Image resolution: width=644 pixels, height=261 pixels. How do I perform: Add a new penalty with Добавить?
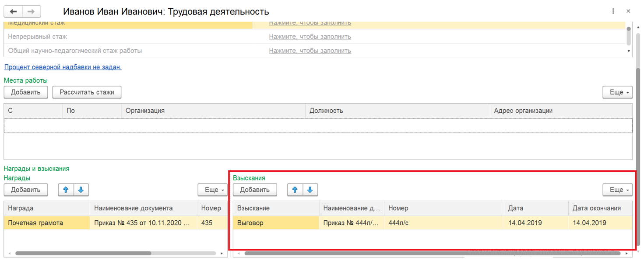255,190
